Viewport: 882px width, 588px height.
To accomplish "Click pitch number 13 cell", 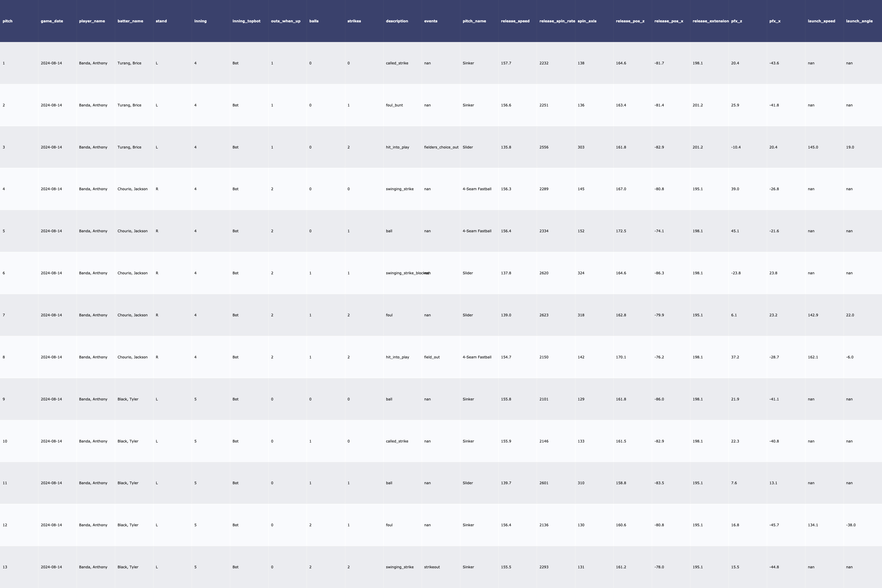I will (x=5, y=567).
